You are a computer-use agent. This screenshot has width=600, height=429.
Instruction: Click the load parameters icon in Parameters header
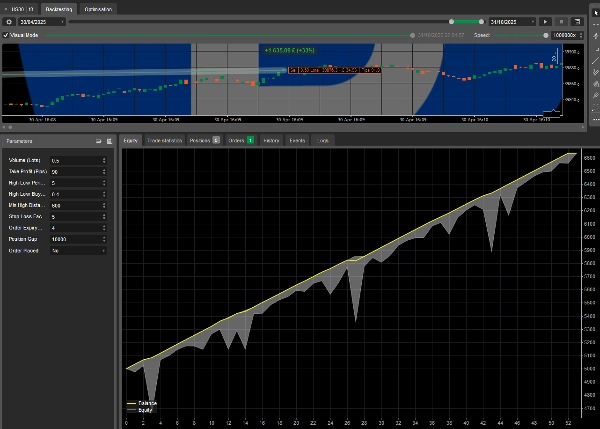[97, 141]
